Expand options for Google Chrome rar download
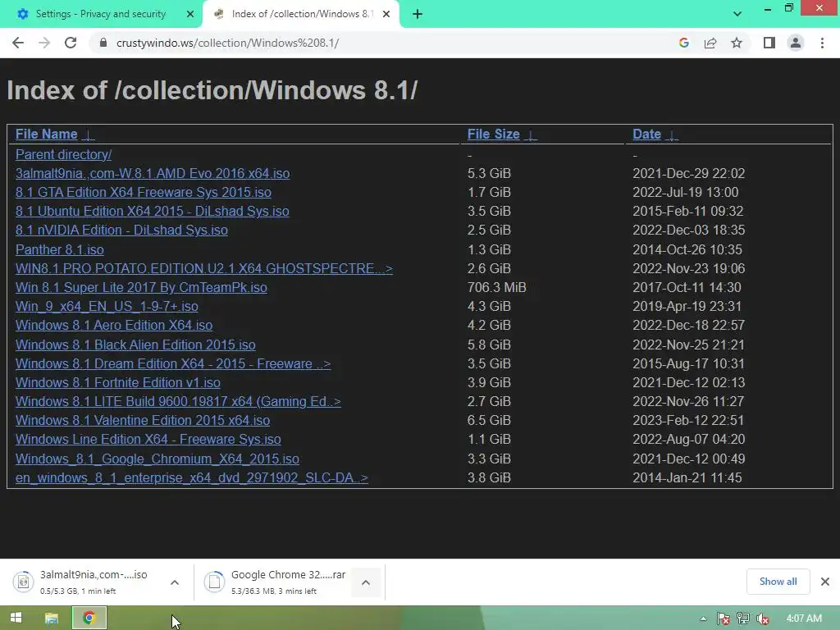The image size is (840, 630). (x=366, y=582)
